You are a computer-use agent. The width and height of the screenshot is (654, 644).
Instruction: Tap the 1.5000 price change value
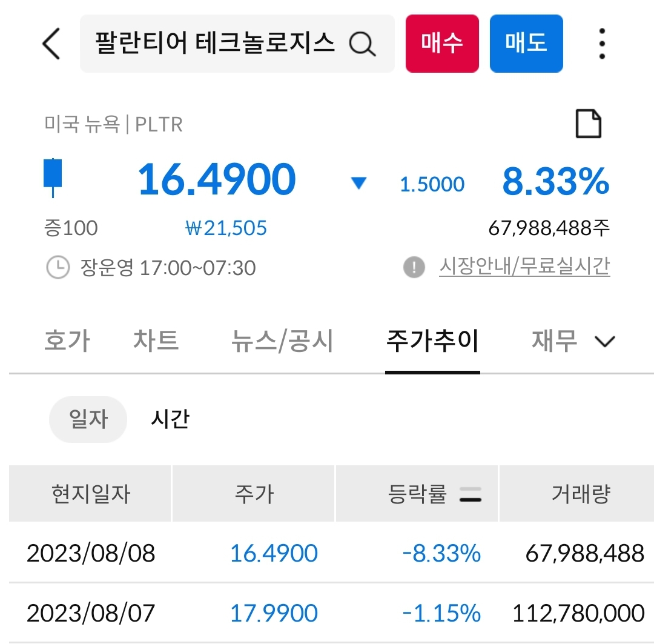click(432, 185)
